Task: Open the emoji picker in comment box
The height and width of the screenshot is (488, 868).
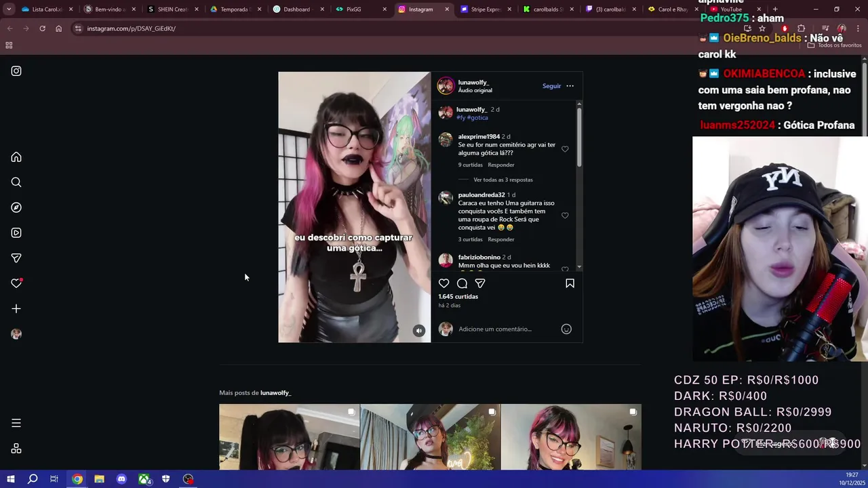Action: coord(566,329)
